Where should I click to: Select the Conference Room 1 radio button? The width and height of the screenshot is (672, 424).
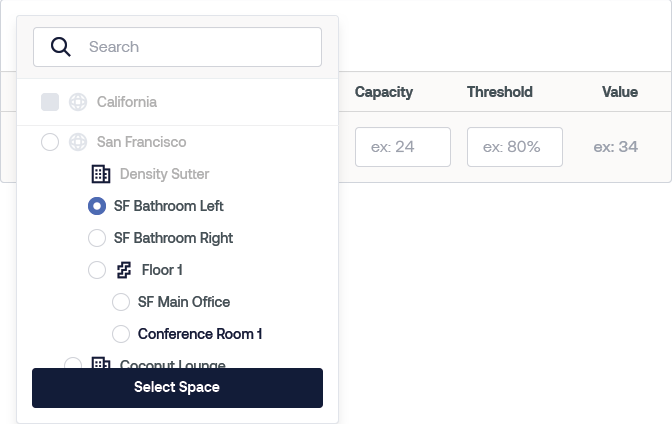[x=121, y=334]
